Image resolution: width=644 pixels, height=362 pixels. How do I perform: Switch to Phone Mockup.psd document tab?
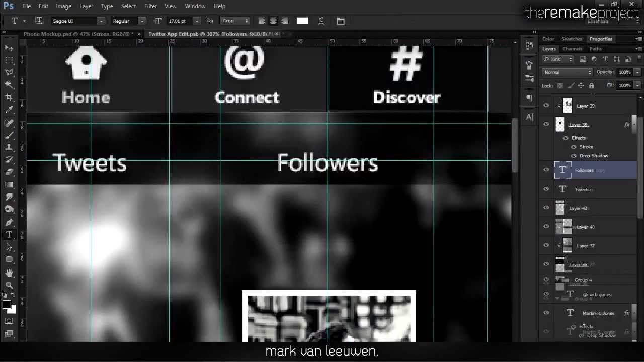(78, 34)
